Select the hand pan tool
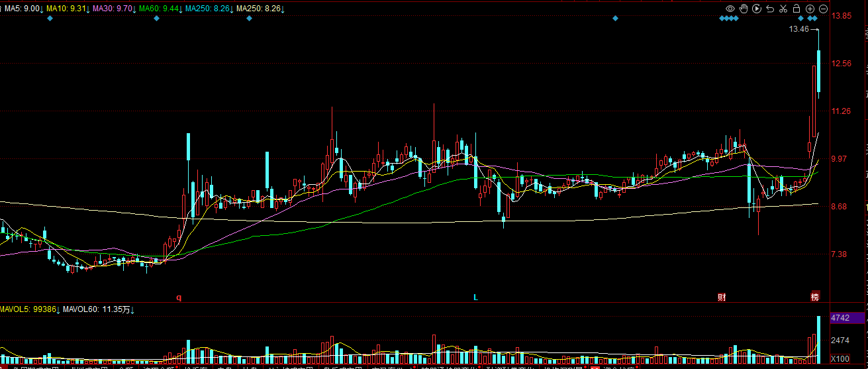 tap(744, 9)
